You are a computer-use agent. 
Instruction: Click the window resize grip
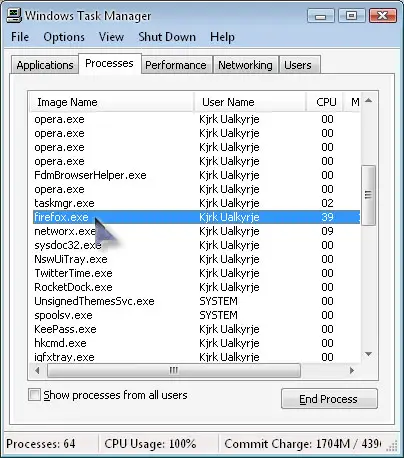(x=393, y=446)
